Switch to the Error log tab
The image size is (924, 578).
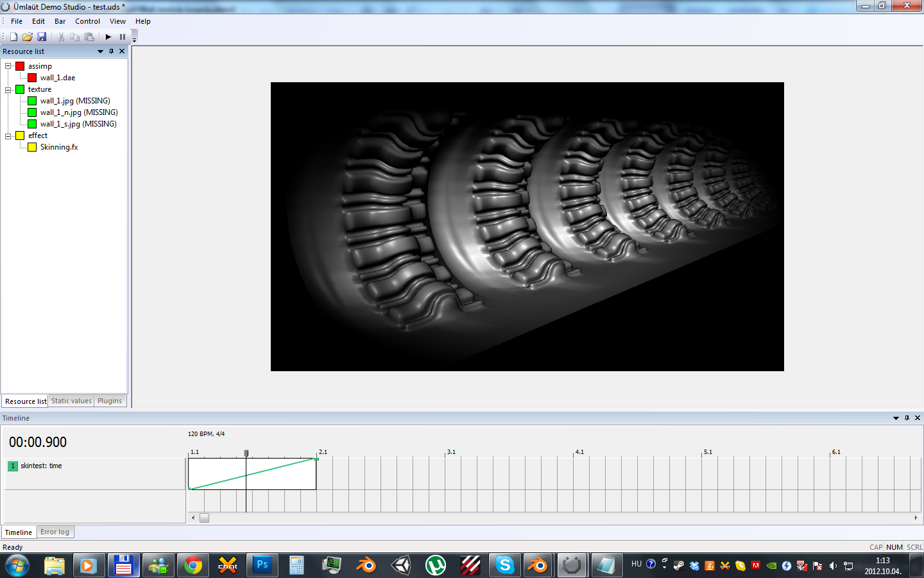(x=55, y=532)
